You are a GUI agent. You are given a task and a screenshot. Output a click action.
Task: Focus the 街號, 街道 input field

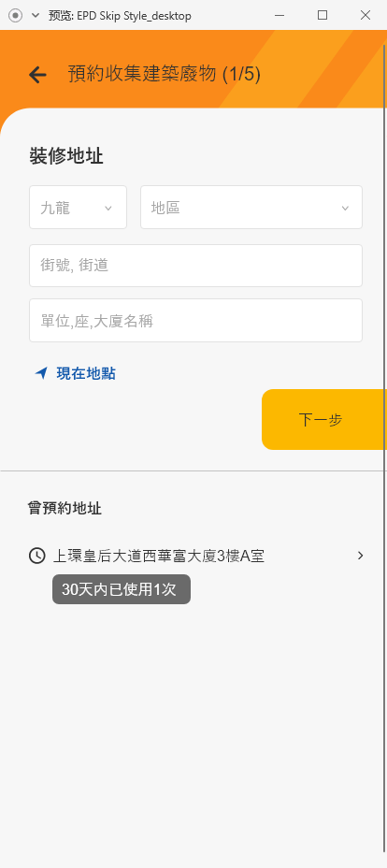pos(195,266)
